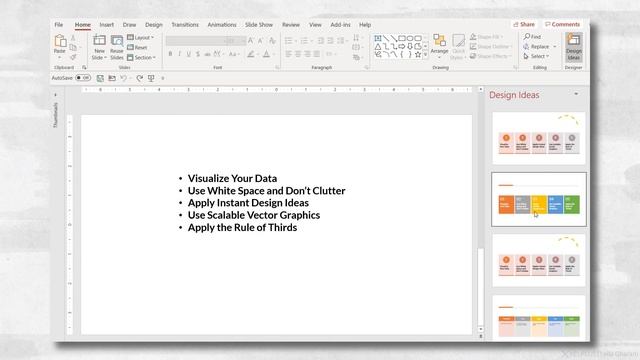Select the colored table design idea at bottom
Screen dimensions: 640x360
[x=539, y=318]
